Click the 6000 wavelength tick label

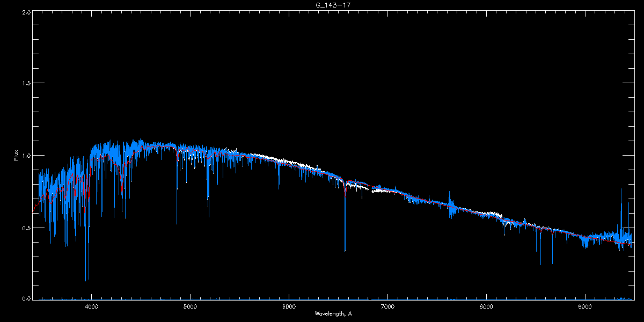(x=289, y=307)
